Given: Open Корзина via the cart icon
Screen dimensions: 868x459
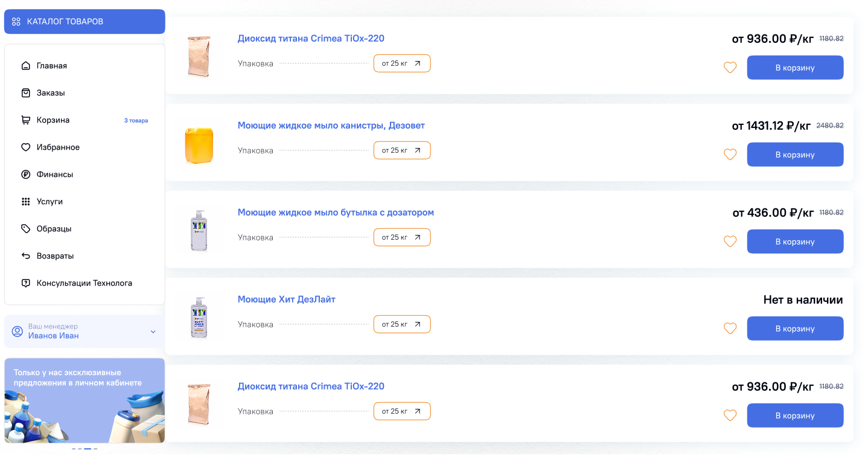Looking at the screenshot, I should 25,120.
